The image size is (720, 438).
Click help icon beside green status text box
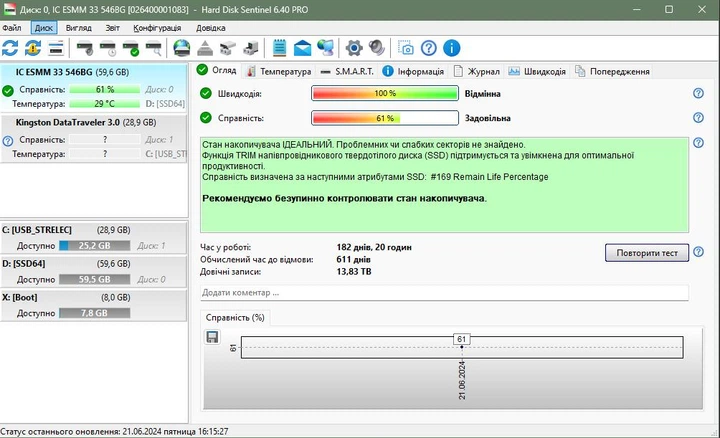coord(698,143)
